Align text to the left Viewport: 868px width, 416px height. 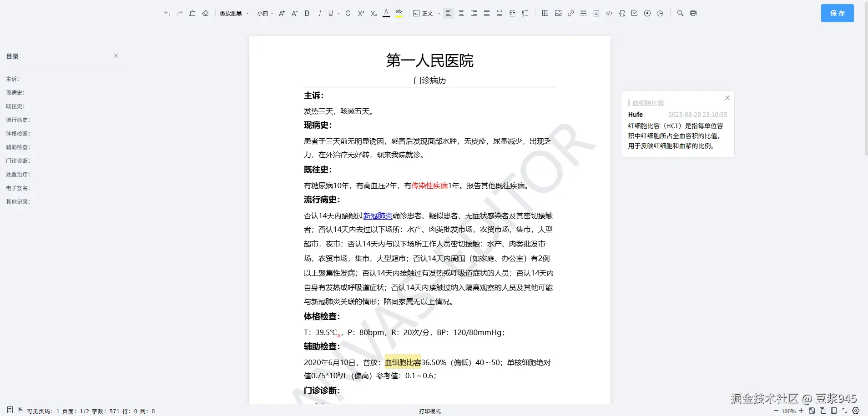tap(449, 14)
